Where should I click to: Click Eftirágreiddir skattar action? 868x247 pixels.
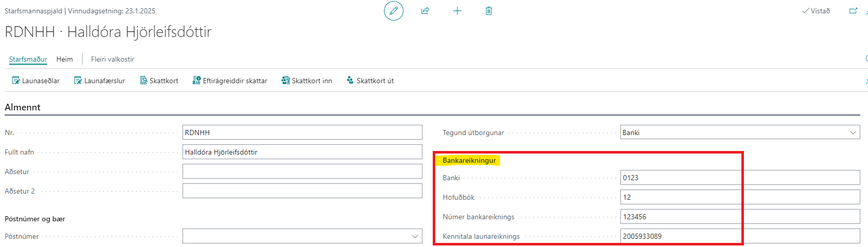pos(230,81)
